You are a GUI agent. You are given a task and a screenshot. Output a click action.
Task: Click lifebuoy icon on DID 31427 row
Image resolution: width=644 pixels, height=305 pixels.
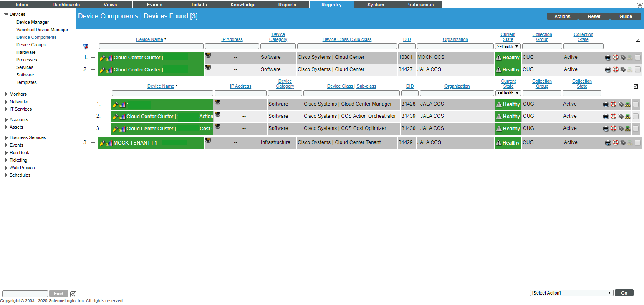coord(615,70)
